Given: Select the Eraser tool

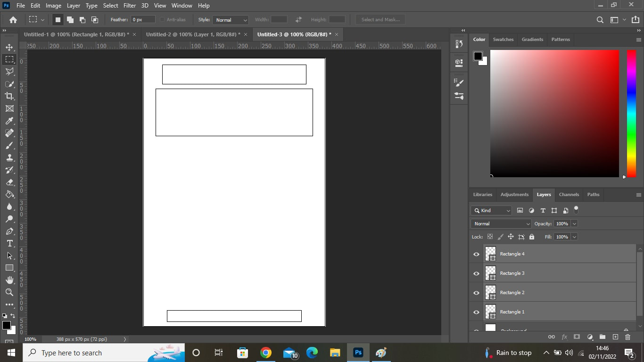Looking at the screenshot, I should (x=9, y=182).
